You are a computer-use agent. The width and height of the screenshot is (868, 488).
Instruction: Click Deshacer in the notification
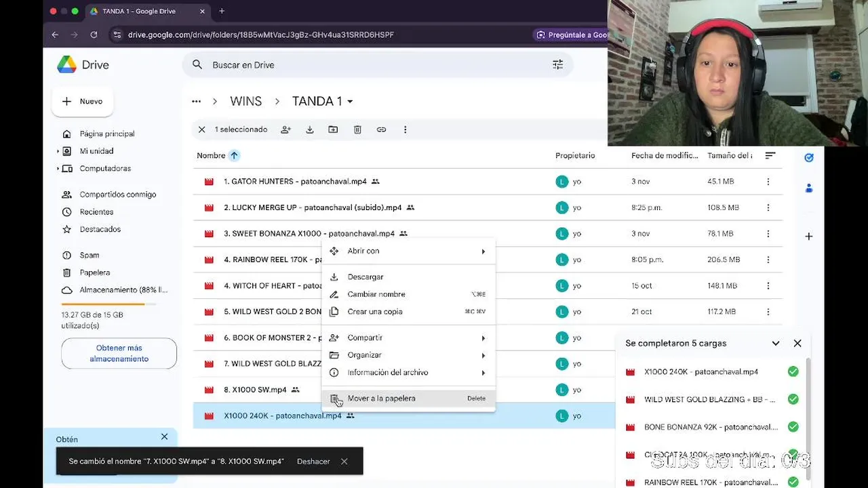coord(313,462)
